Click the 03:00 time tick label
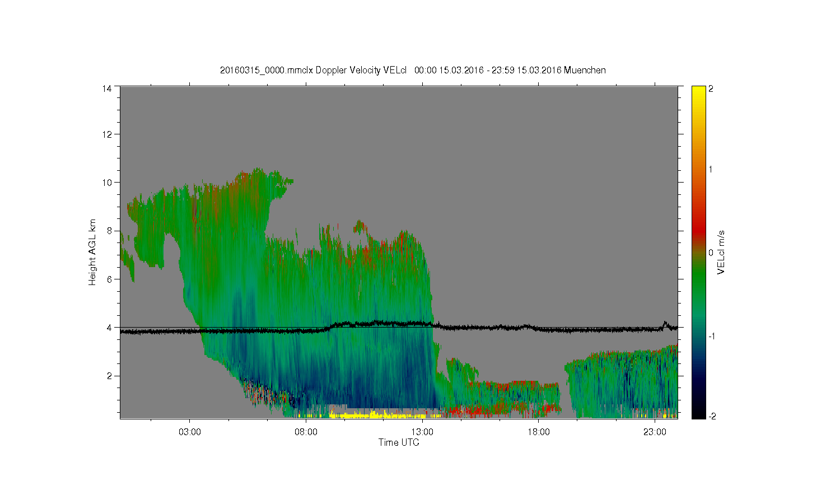Screen dimensions: 840x504 190,432
